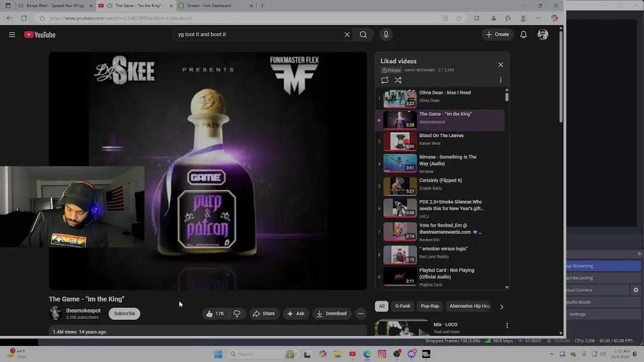644x362 pixels.
Task: Select the G-Funk filter chip
Action: pos(403,306)
